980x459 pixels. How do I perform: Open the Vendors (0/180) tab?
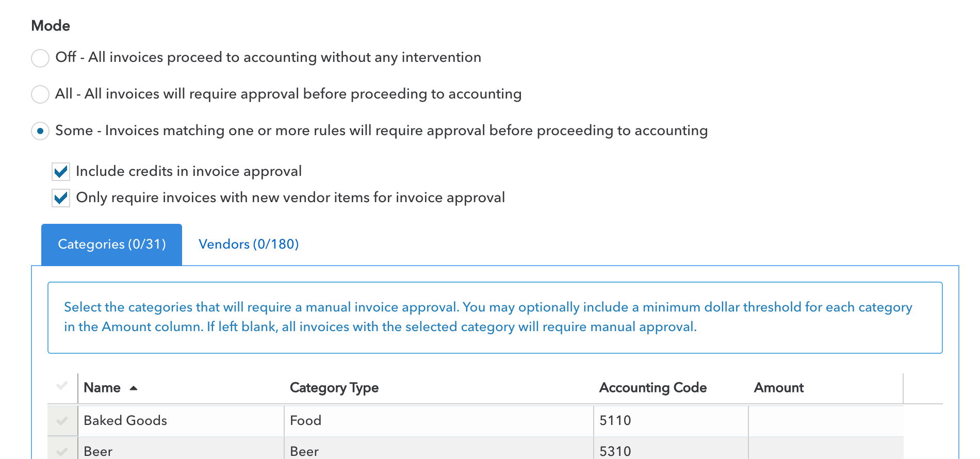click(249, 244)
